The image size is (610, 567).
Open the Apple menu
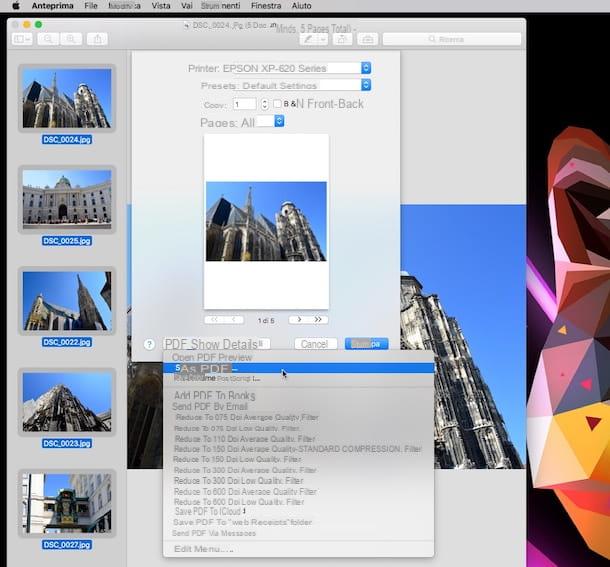[16, 6]
